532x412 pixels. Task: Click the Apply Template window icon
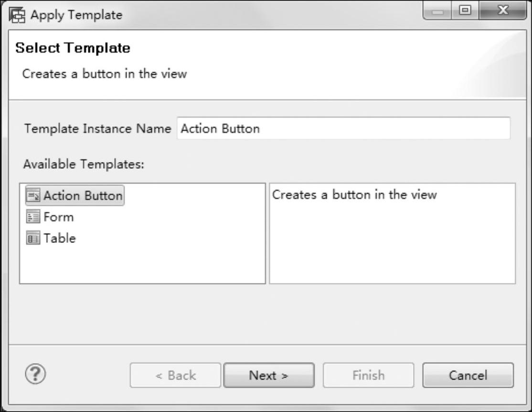17,15
